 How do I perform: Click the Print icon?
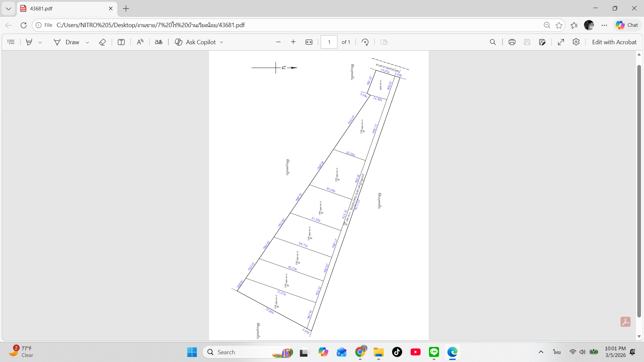[x=512, y=42]
